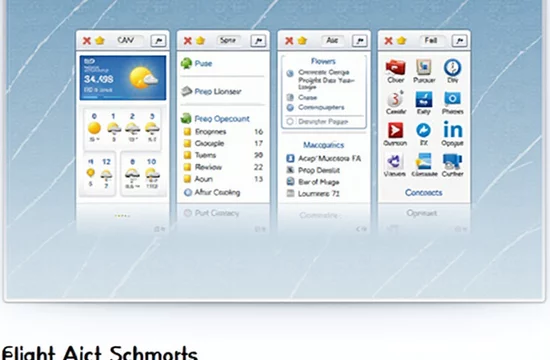Click the star icon in the Aac panel
The height and width of the screenshot is (360, 550).
tap(302, 41)
